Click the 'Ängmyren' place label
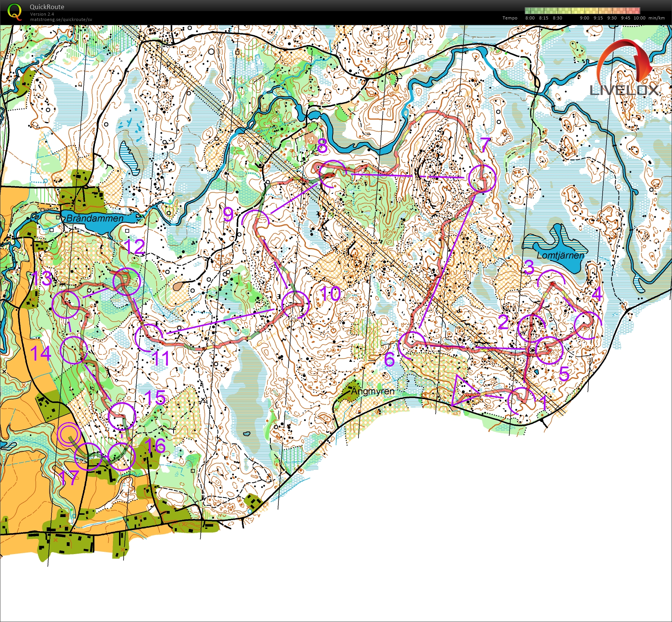 click(373, 392)
